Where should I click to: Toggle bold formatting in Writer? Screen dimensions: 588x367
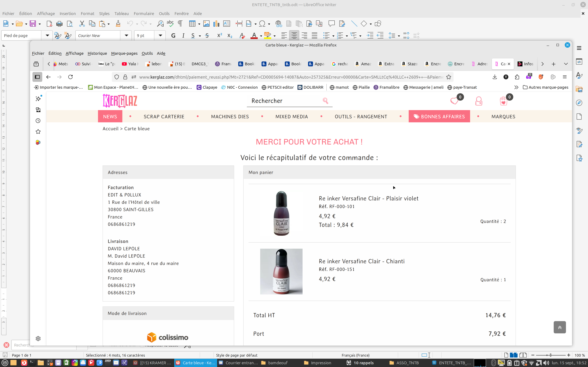(x=173, y=36)
